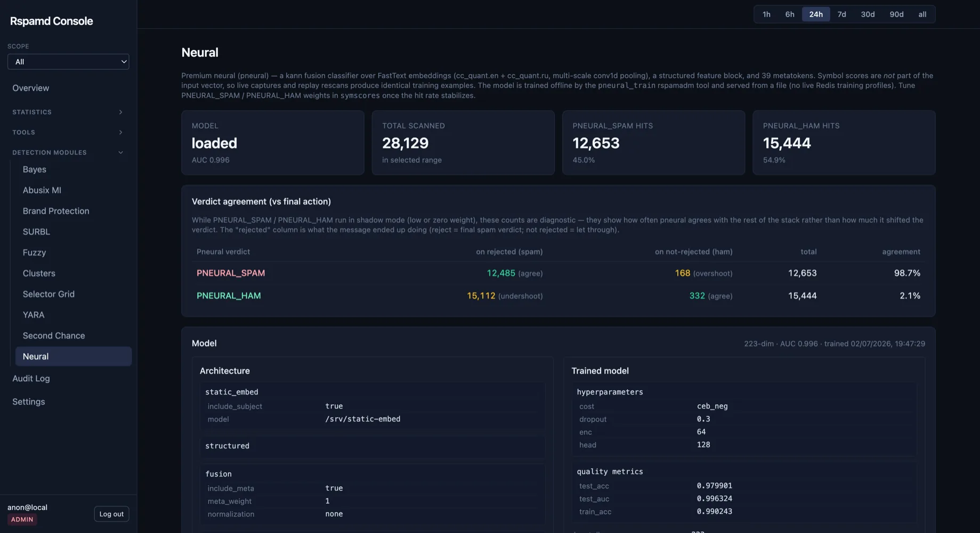Click the test_auc value 0.996324
980x533 pixels.
point(715,499)
